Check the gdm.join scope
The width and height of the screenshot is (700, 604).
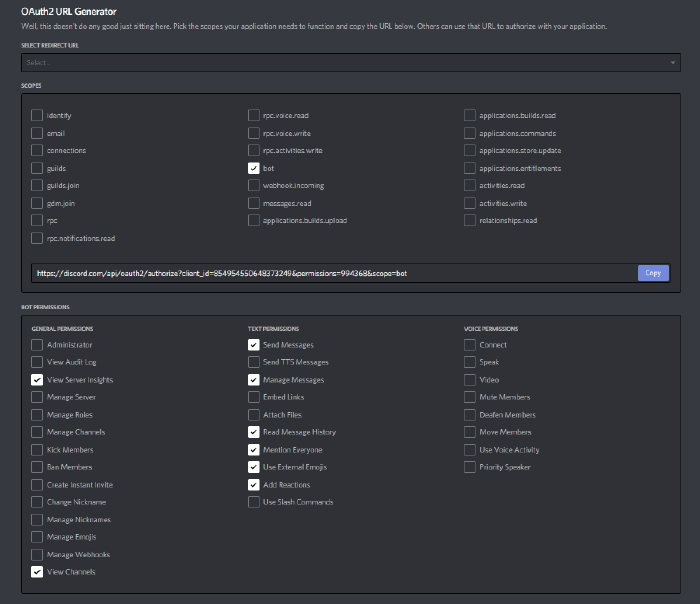point(37,203)
